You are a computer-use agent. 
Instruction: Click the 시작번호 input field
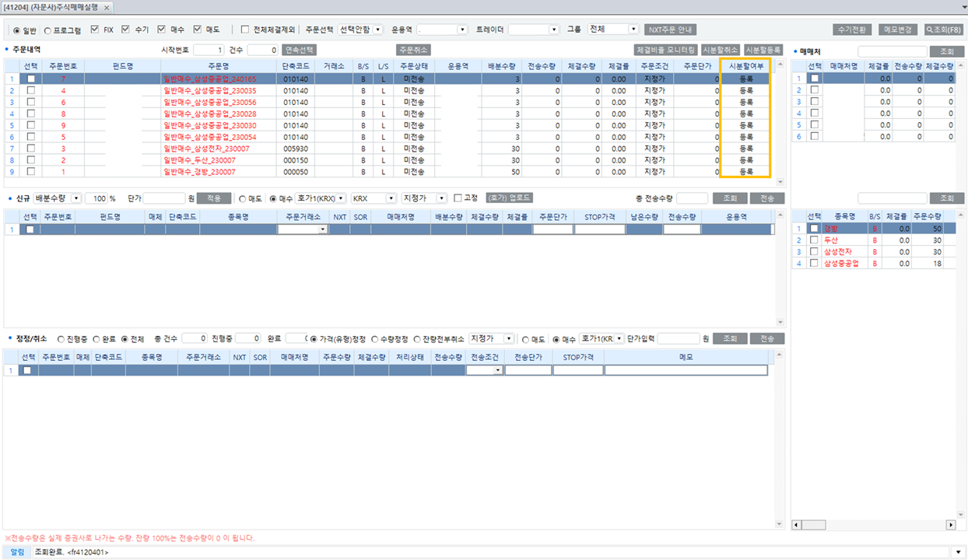pyautogui.click(x=209, y=50)
